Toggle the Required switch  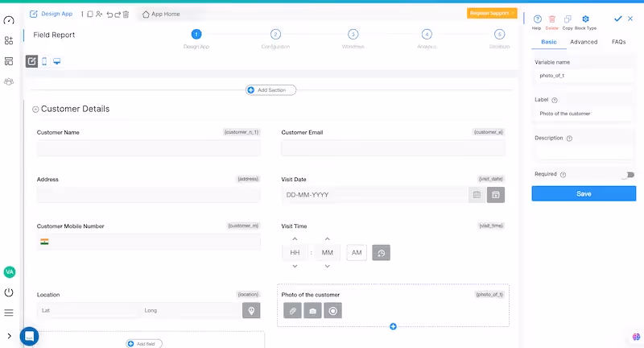tap(629, 175)
